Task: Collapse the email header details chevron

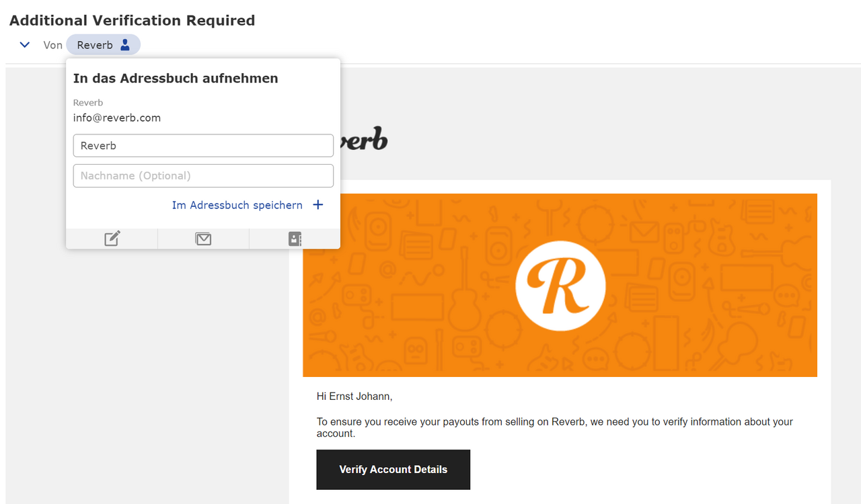Action: point(25,45)
